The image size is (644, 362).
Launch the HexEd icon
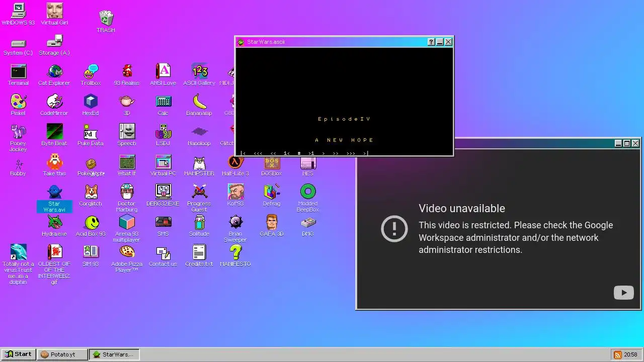[91, 105]
